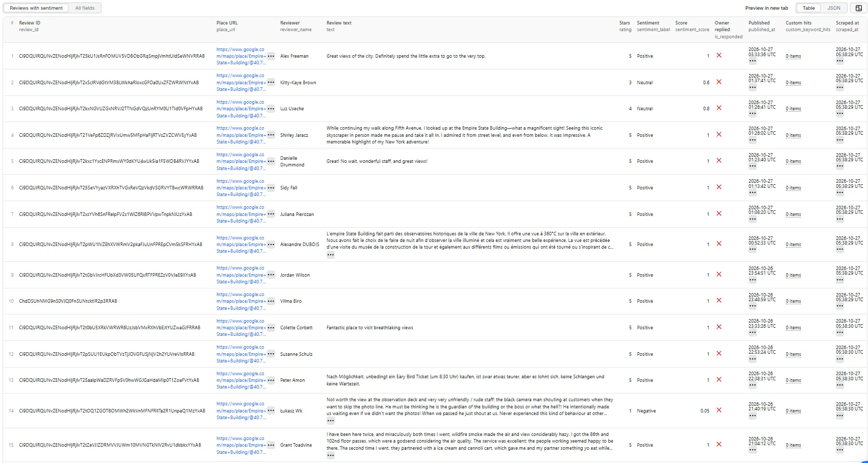Expand published date for Alex Freeman row
This screenshot has width=868, height=463.
[x=753, y=61]
